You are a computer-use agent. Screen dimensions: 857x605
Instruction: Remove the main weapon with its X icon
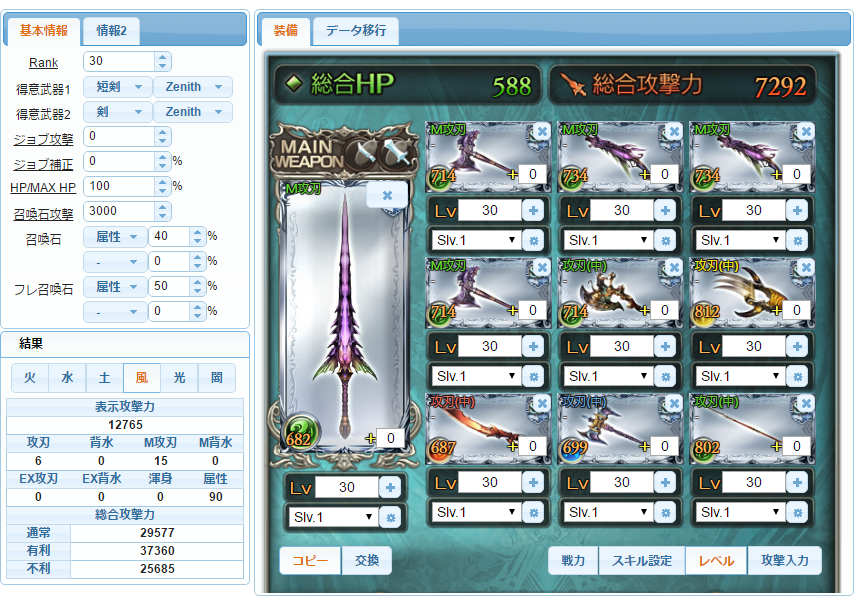(387, 195)
